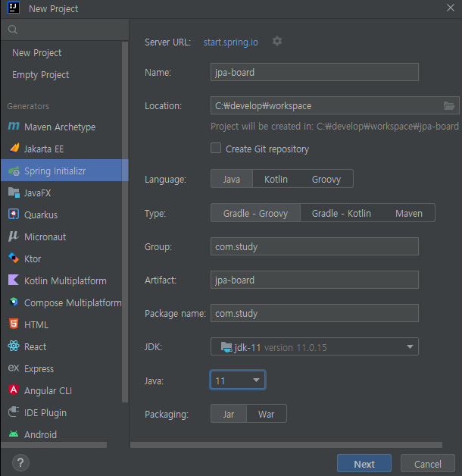Click the Group field com.study
Viewport: 462px width, 476px height.
tap(314, 246)
